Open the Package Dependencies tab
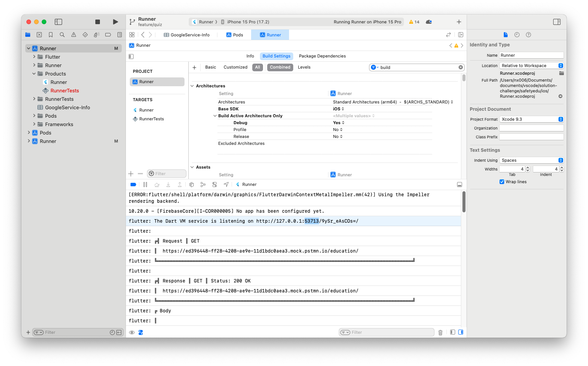Viewport: 588px width, 366px height. pos(322,56)
